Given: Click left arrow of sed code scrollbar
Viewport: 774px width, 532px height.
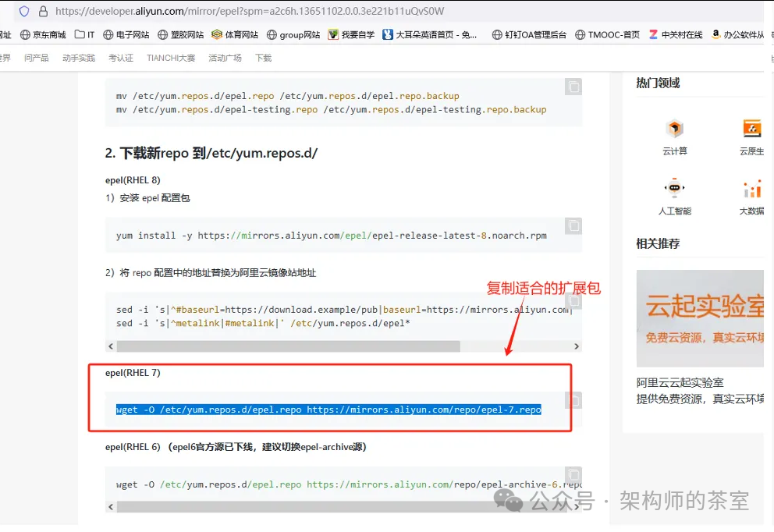Looking at the screenshot, I should pos(111,346).
